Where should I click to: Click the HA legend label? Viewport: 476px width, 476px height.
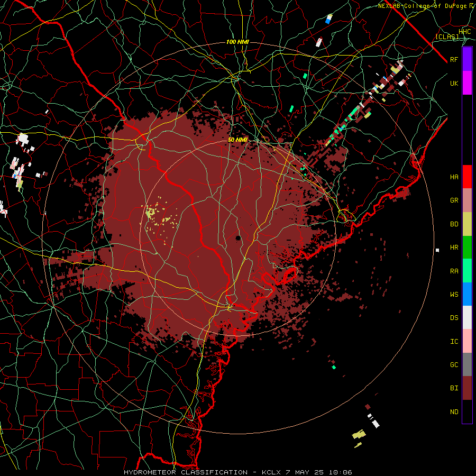(x=454, y=177)
